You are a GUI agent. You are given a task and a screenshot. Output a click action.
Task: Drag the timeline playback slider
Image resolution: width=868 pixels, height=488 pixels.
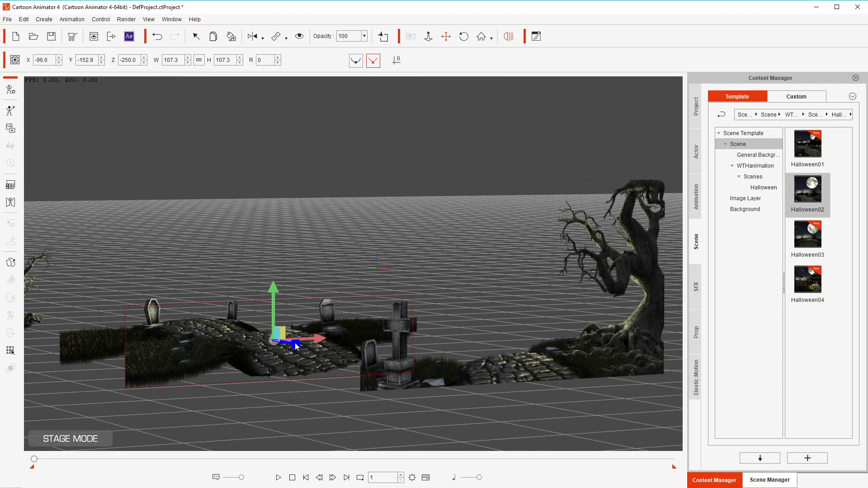pyautogui.click(x=34, y=459)
